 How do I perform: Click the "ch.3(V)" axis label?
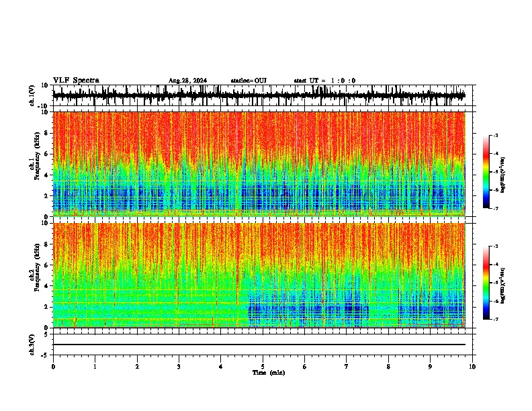(32, 345)
